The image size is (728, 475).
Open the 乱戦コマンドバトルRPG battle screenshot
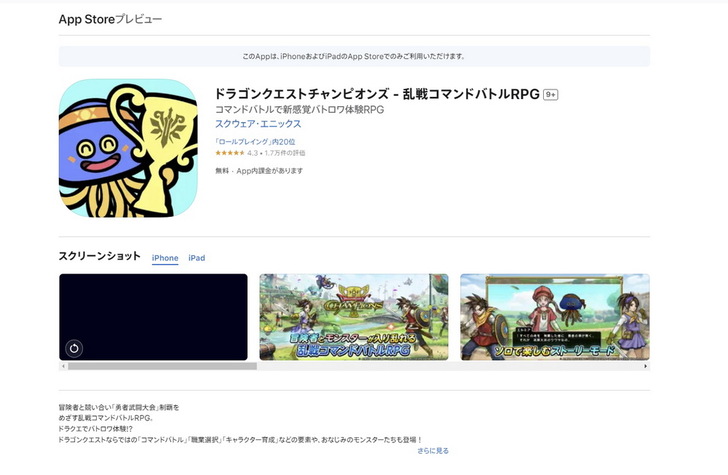point(354,316)
